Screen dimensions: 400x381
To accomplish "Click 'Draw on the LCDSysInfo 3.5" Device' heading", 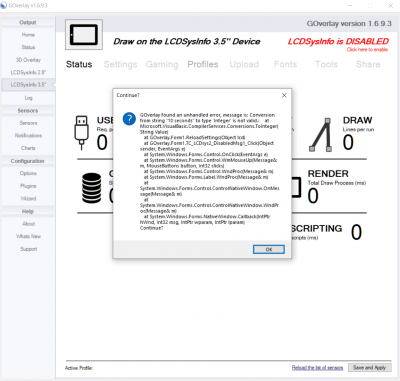I will 187,41.
